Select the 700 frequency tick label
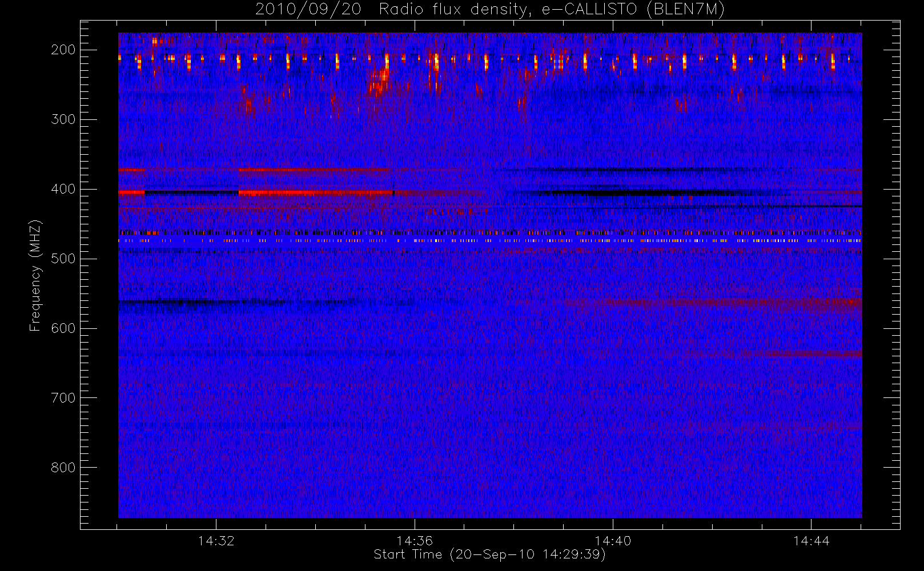Image resolution: width=924 pixels, height=571 pixels. click(x=63, y=398)
